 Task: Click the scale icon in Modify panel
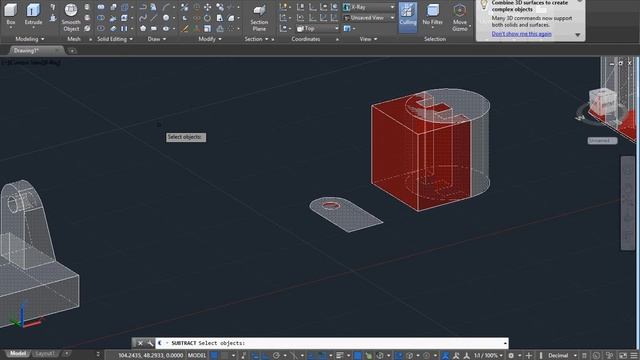click(x=207, y=29)
